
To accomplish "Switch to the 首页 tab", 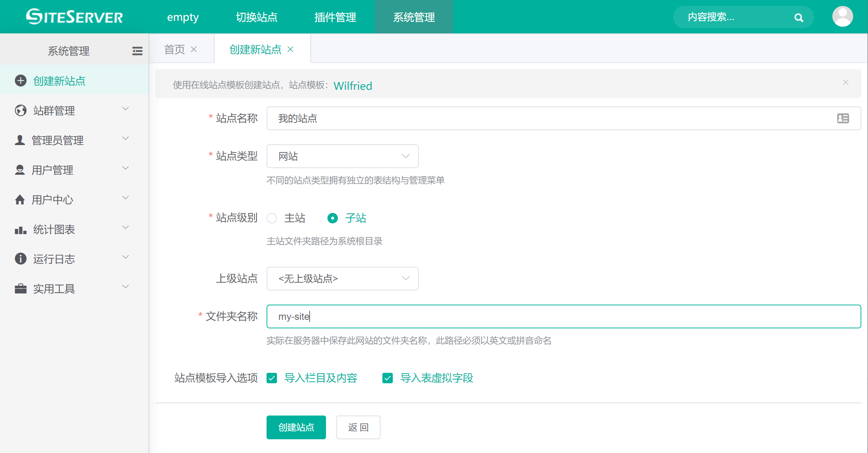I will tap(174, 49).
